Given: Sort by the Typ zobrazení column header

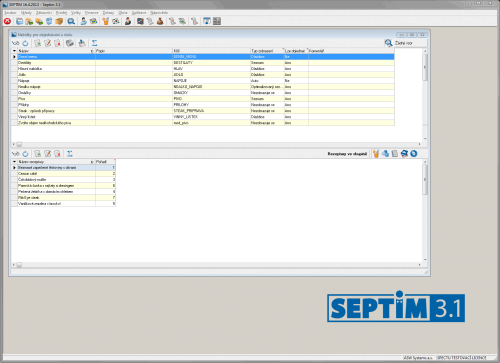Looking at the screenshot, I should (267, 51).
